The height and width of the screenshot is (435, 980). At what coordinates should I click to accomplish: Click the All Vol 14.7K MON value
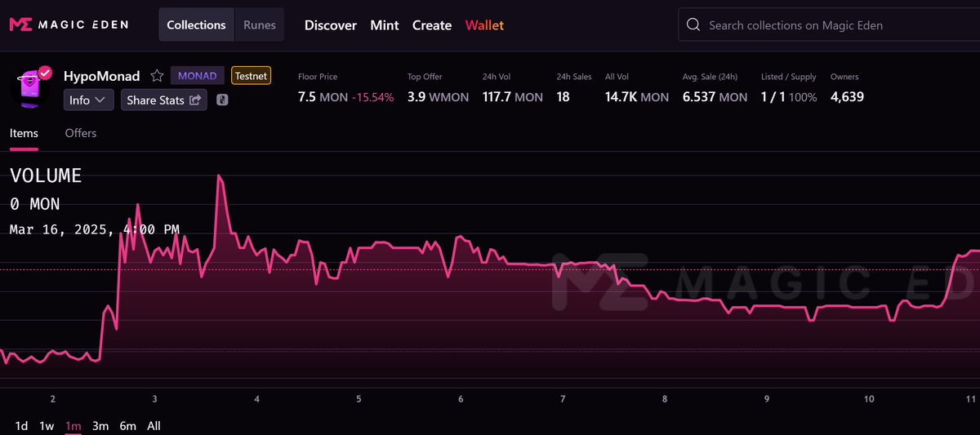coord(637,97)
